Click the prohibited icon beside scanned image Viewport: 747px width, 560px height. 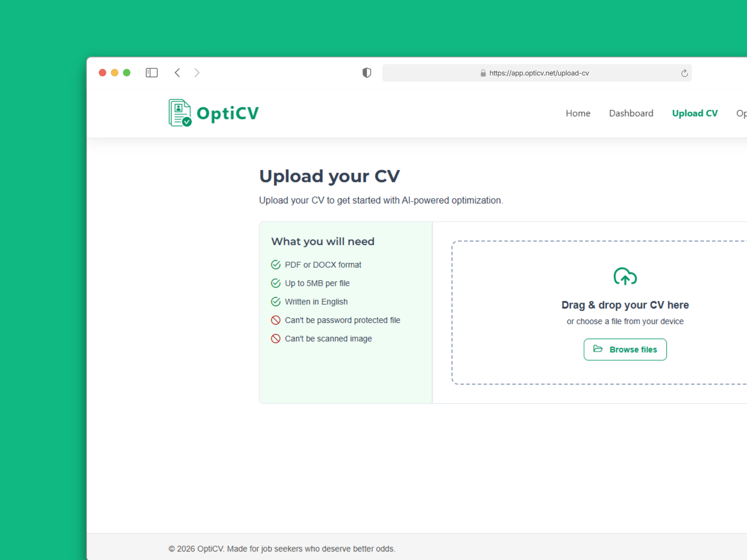[x=276, y=339]
